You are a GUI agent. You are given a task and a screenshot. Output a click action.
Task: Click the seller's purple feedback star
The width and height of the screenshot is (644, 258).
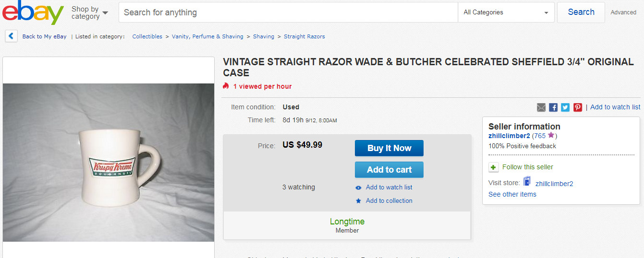551,135
